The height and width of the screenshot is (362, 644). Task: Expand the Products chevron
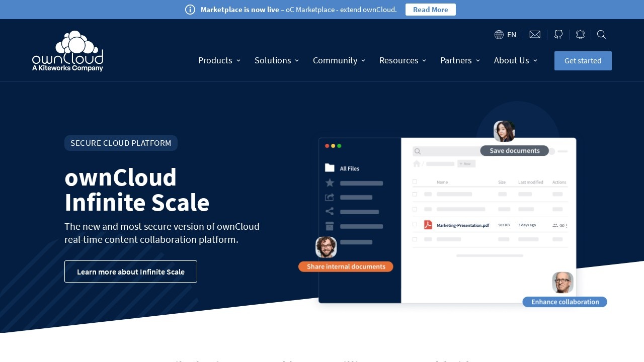[x=238, y=61]
